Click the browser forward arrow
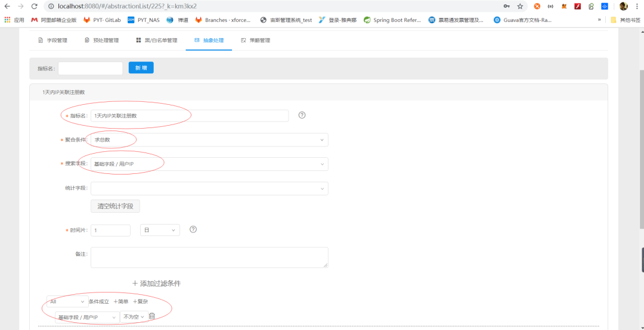The height and width of the screenshot is (330, 644). (21, 6)
